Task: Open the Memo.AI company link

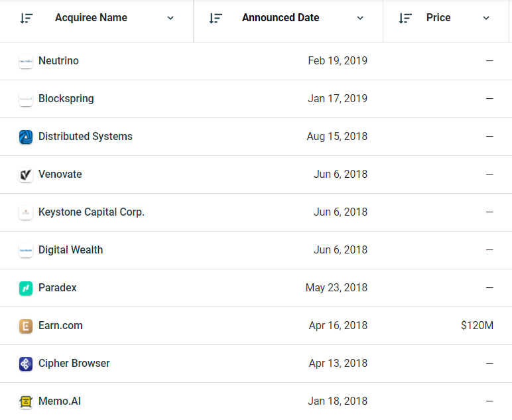Action: click(60, 401)
